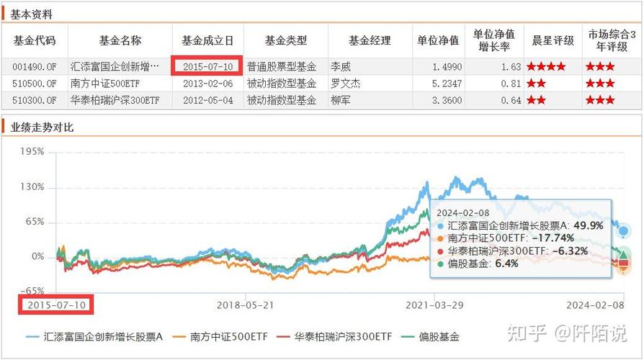Click unit net value 3.3600
This screenshot has height=360, width=644.
pos(447,100)
